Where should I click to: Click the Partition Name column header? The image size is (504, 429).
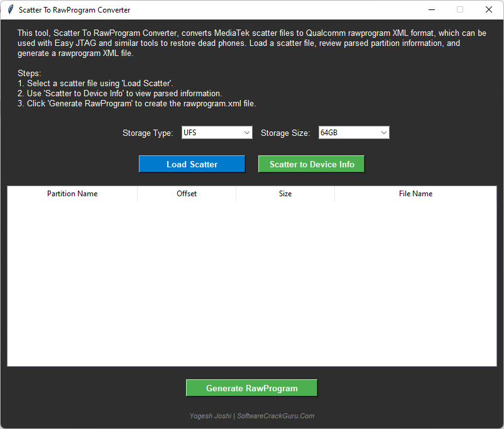pos(72,194)
